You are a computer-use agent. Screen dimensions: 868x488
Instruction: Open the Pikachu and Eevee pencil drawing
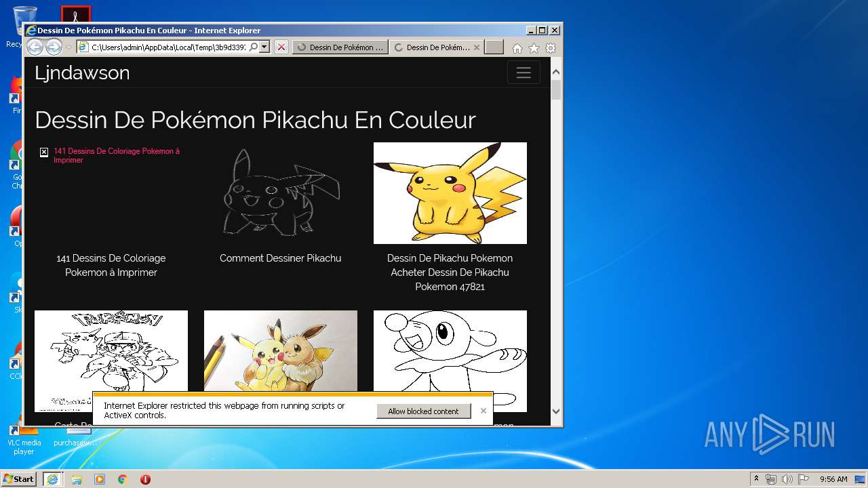[x=281, y=351]
